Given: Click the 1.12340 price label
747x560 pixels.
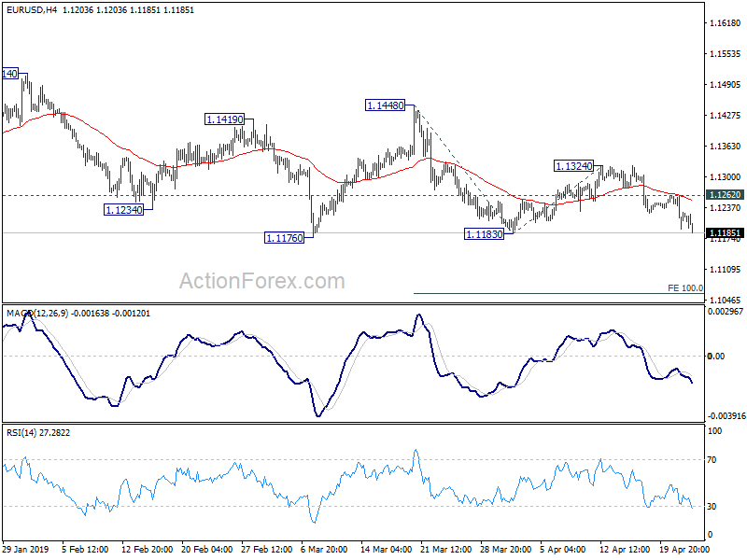Looking at the screenshot, I should (x=123, y=209).
